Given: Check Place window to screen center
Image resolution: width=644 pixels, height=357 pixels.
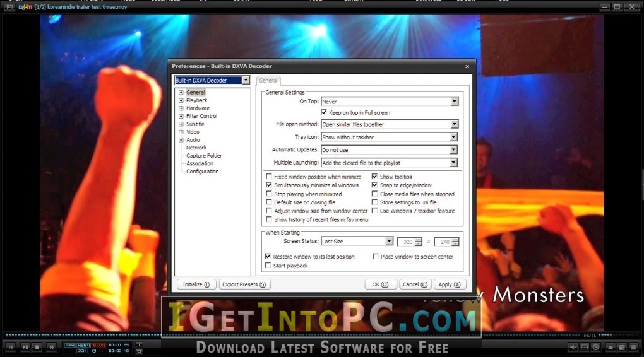Looking at the screenshot, I should tap(376, 256).
